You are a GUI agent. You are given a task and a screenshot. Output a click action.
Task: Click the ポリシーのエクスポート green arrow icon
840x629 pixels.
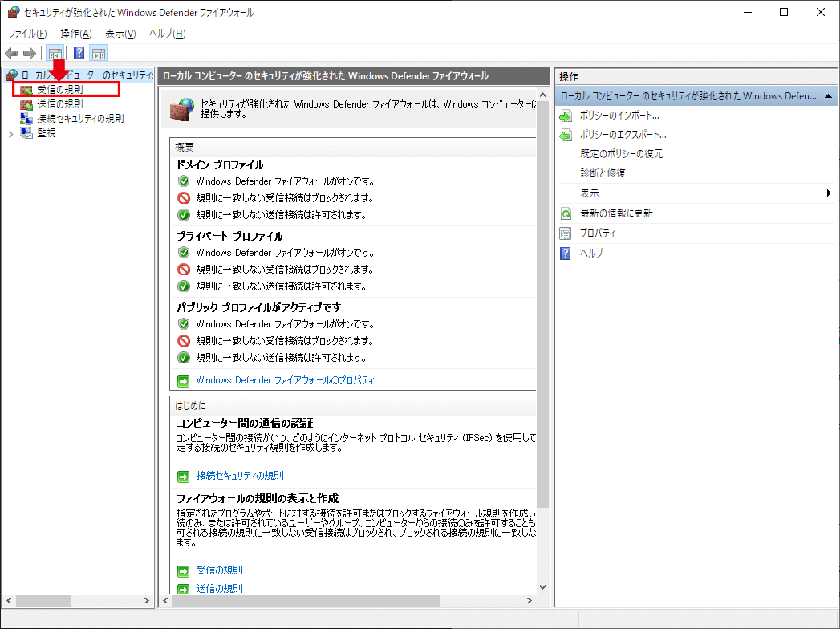click(566, 135)
